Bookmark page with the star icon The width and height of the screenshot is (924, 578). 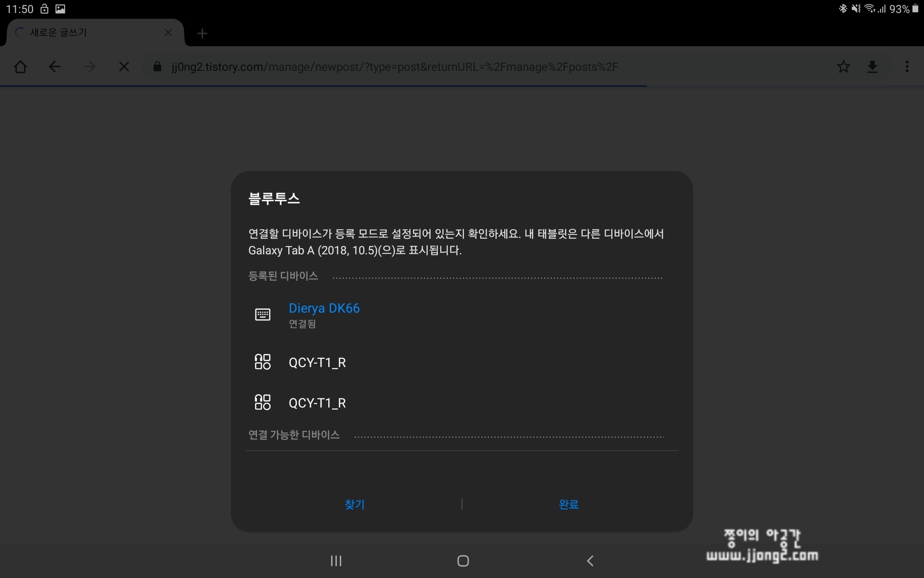[843, 66]
